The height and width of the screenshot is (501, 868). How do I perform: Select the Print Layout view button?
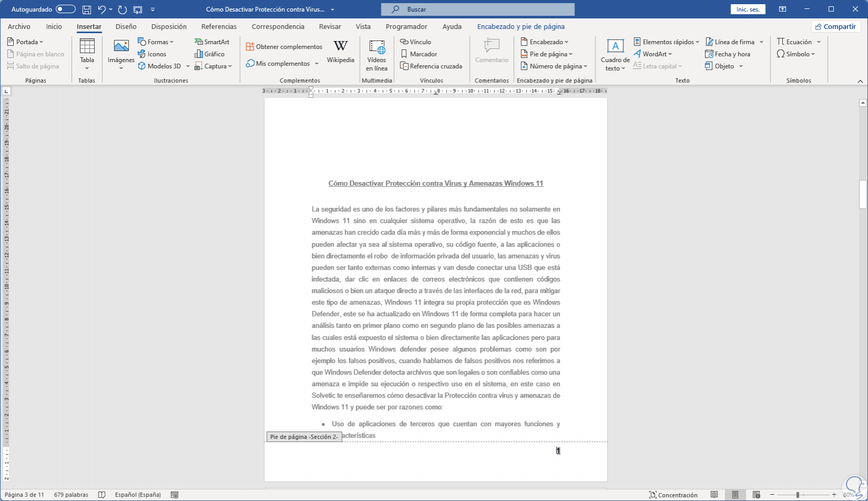coord(735,495)
